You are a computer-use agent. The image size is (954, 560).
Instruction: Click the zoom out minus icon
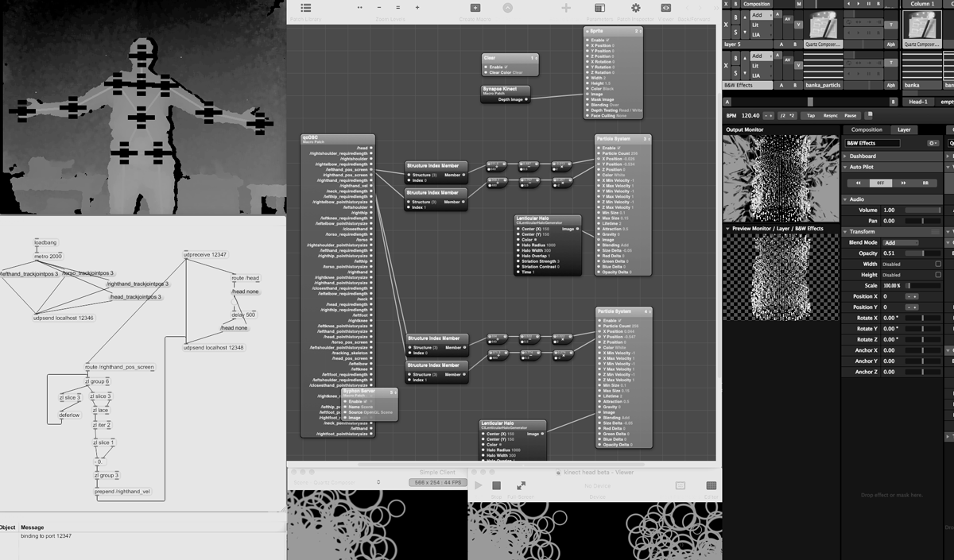tap(379, 7)
